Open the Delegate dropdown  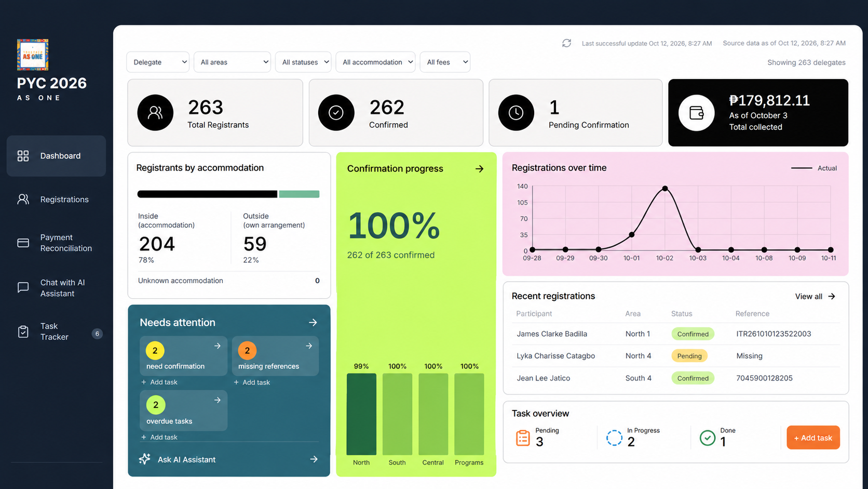coord(158,62)
